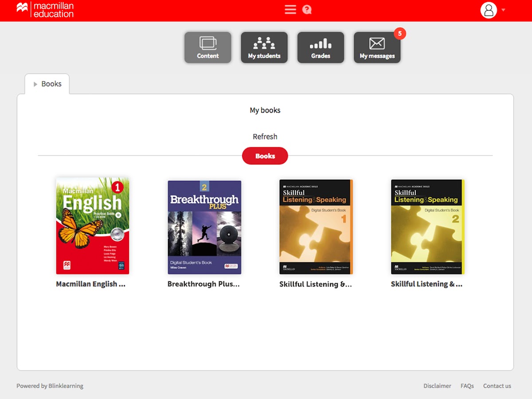532x399 pixels.
Task: Open Skillful Listening & Speaking 2 cover
Action: (x=427, y=227)
